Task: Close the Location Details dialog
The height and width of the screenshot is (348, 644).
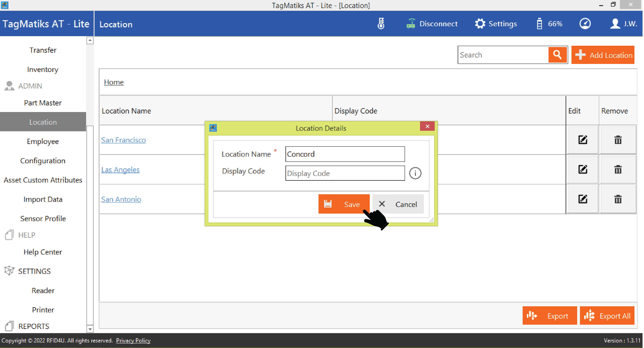Action: [x=427, y=126]
